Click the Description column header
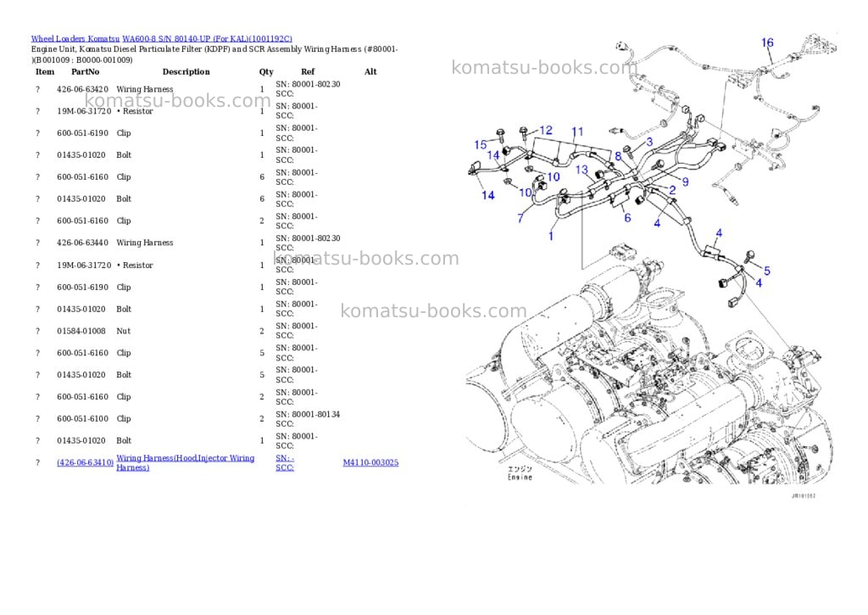 (x=186, y=72)
